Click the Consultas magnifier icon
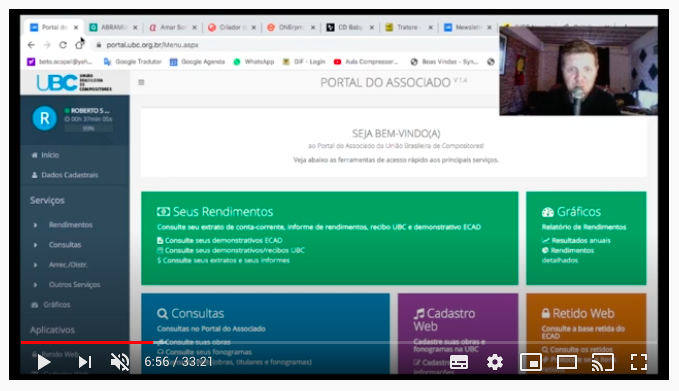Image resolution: width=679 pixels, height=391 pixels. pos(162,313)
